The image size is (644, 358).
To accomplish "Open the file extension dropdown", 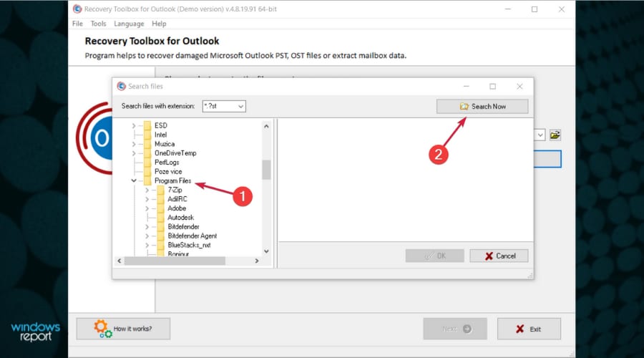I will (x=240, y=106).
